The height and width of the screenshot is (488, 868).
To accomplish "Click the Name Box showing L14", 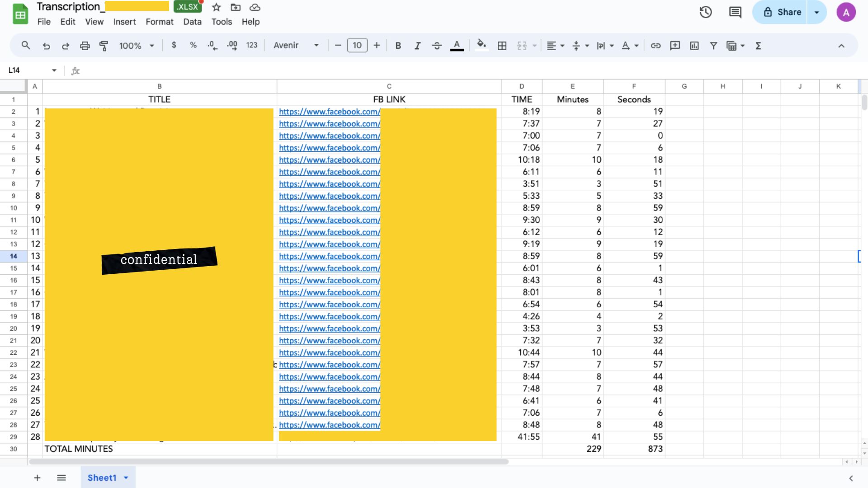I will pos(32,70).
